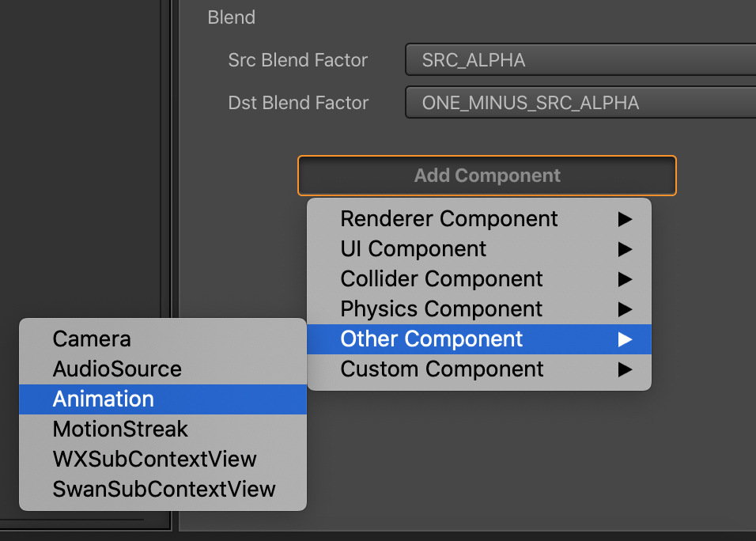
Task: Add the MotionStreak component
Action: [x=163, y=429]
